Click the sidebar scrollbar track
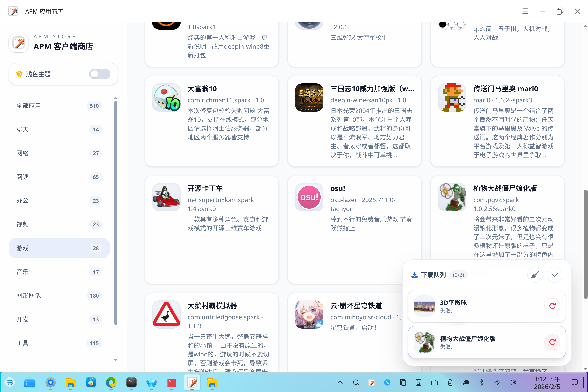The height and width of the screenshot is (392, 588). pos(116,225)
